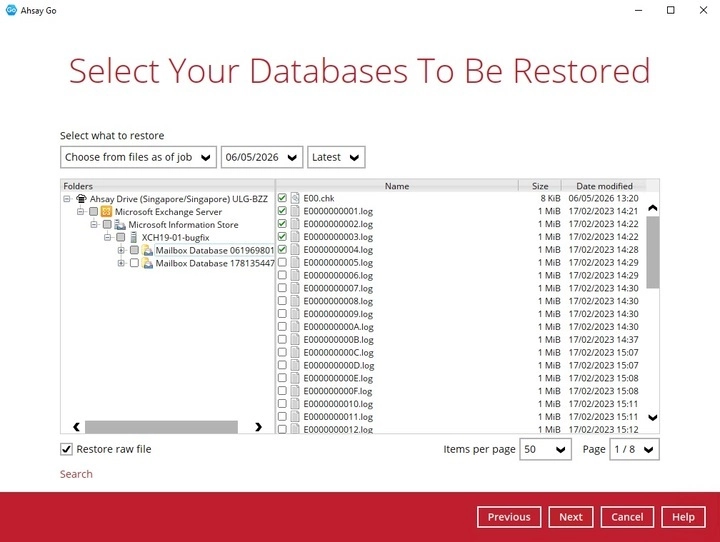The width and height of the screenshot is (720, 542).
Task: Click folder tree scroll left arrow
Action: click(76, 427)
